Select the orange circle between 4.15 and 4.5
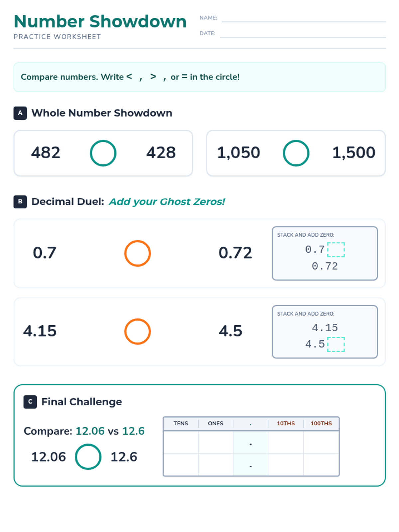The width and height of the screenshot is (399, 532). pyautogui.click(x=137, y=332)
